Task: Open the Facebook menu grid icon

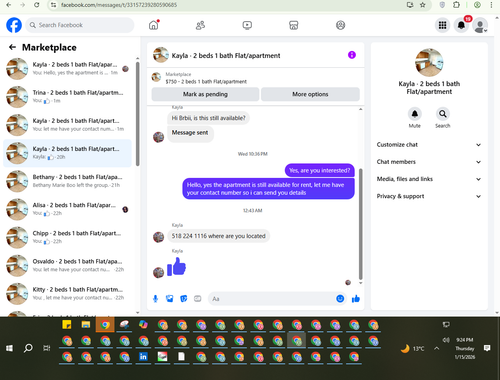Action: coord(442,25)
